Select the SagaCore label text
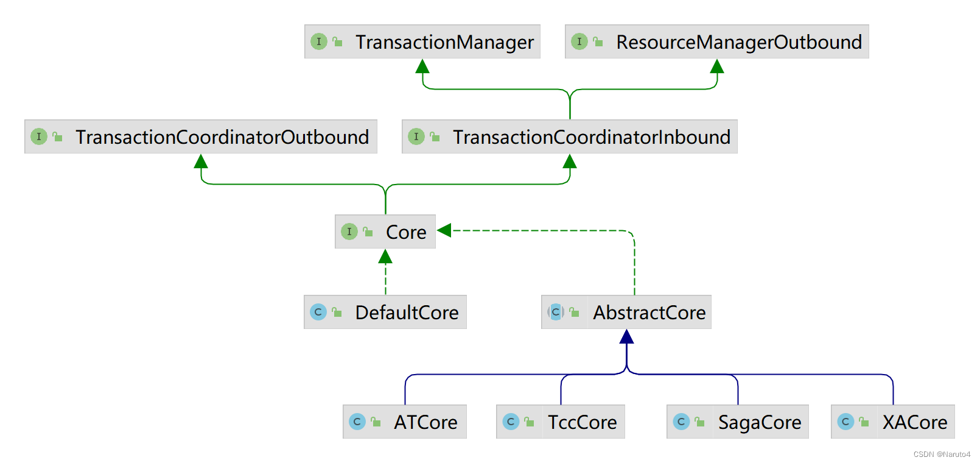Viewport: 980px width, 463px height. click(x=760, y=422)
